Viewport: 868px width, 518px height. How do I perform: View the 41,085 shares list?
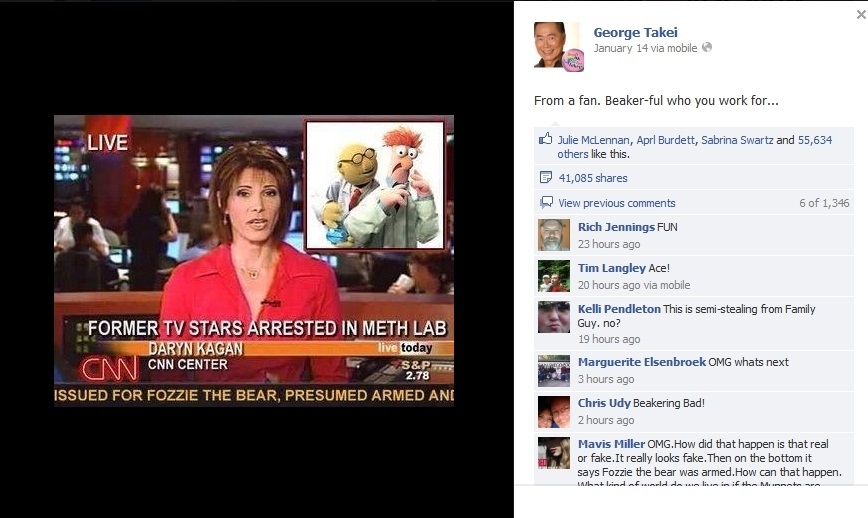tap(593, 178)
